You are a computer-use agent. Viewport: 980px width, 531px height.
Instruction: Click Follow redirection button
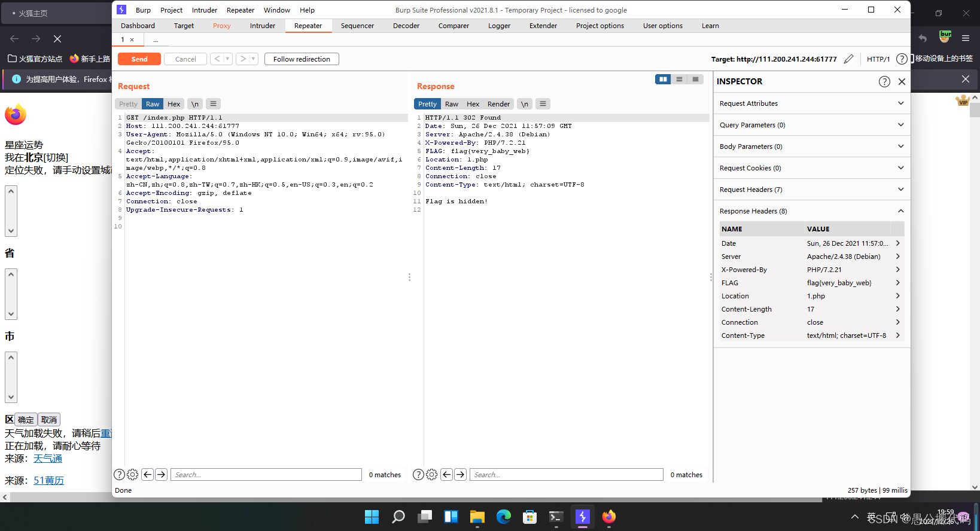click(302, 59)
